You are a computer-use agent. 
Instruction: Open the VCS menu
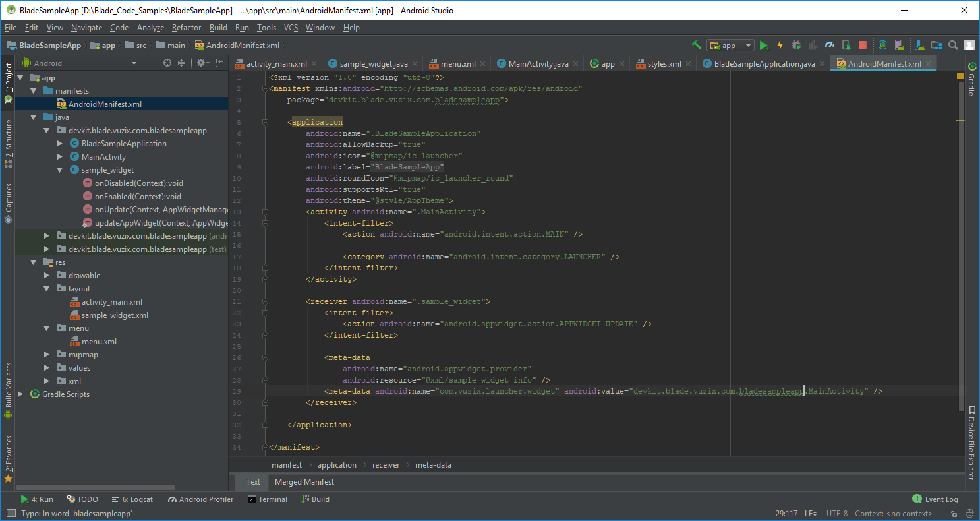(291, 28)
